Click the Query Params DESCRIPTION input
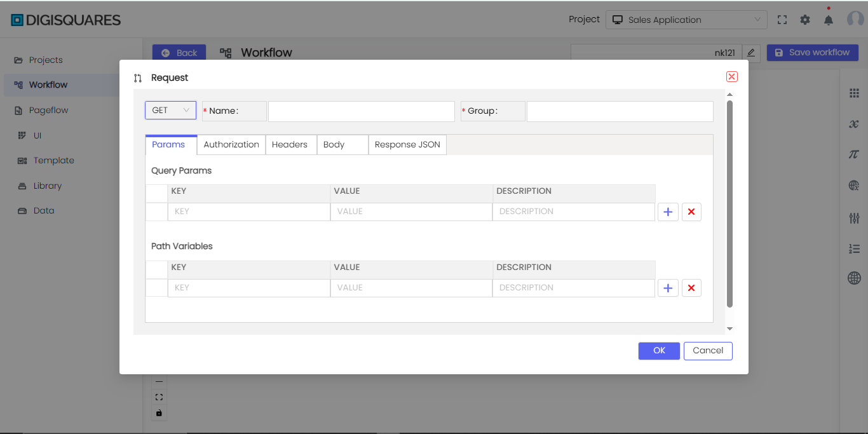The width and height of the screenshot is (868, 434). tap(574, 212)
